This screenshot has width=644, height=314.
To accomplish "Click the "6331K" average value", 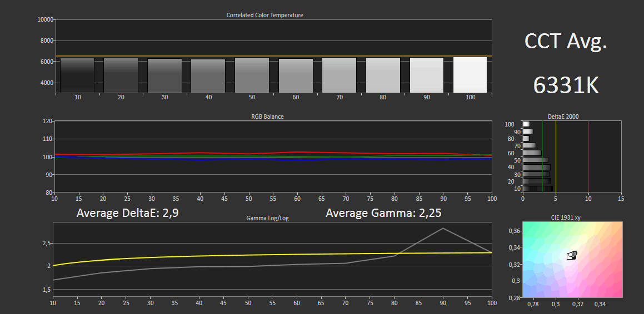I will coord(566,85).
